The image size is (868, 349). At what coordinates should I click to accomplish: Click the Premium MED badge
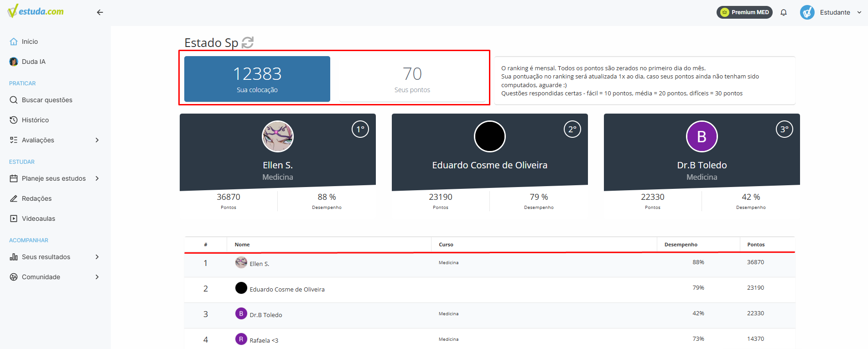click(x=744, y=12)
